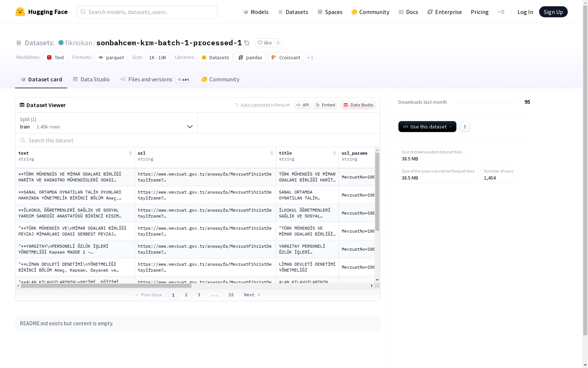Jump to page 15 of the table
Image resolution: width=588 pixels, height=368 pixels.
(231, 295)
